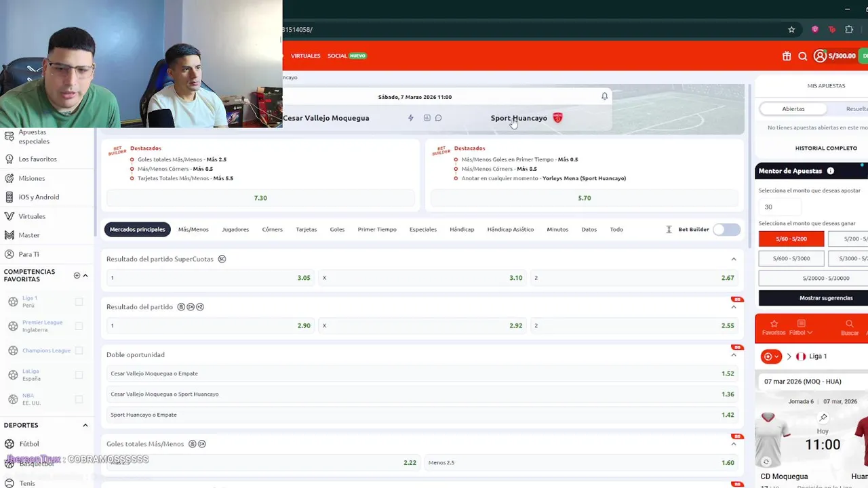Screen dimensions: 868x488
Task: Open the browser extensions puzzle icon
Action: click(x=849, y=29)
